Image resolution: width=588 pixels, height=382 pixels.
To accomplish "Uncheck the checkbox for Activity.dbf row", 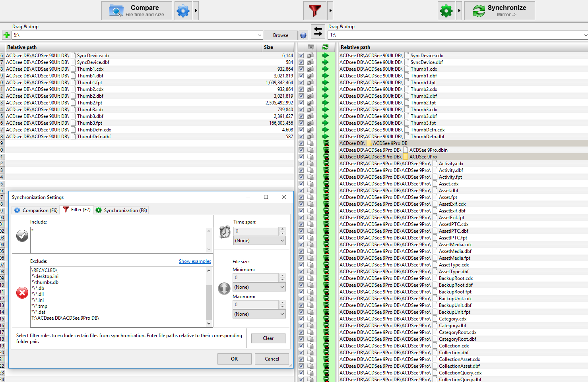I will [x=301, y=170].
